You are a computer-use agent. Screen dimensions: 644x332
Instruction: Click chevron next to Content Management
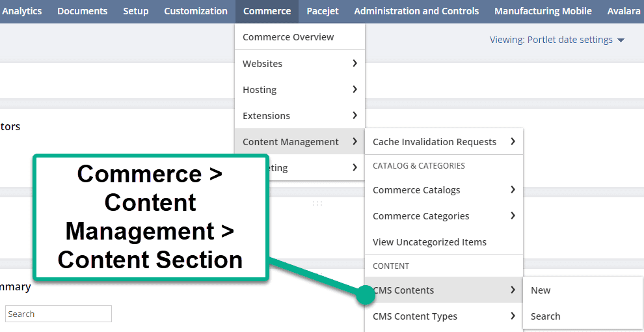pos(355,141)
